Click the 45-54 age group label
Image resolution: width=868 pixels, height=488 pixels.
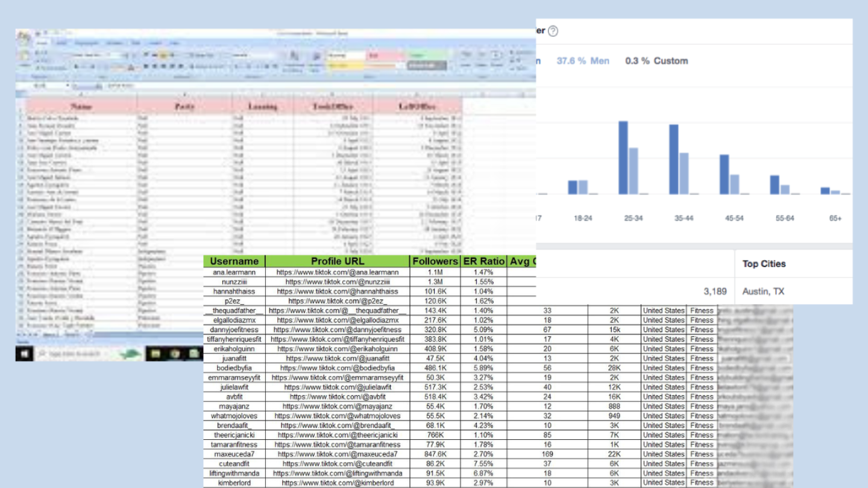tap(734, 218)
